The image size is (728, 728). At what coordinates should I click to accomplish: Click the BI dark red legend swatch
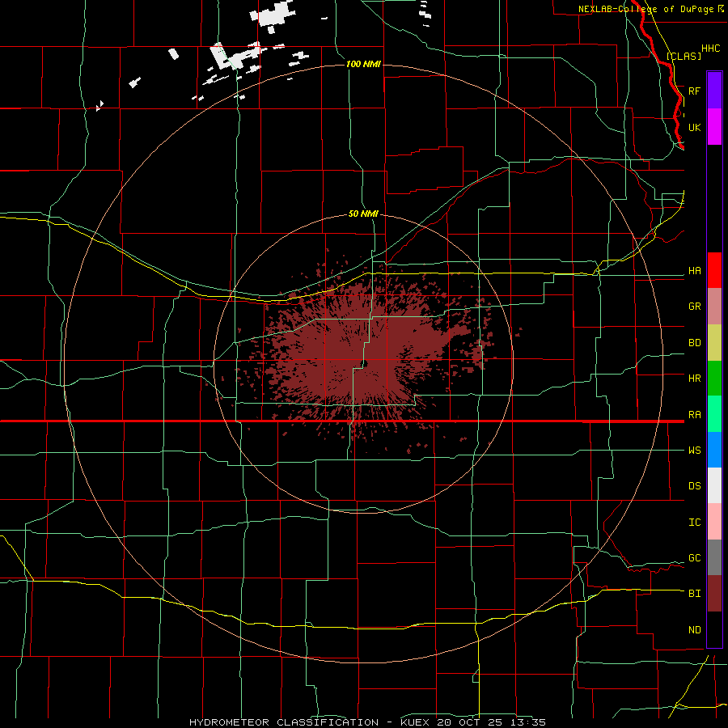714,594
